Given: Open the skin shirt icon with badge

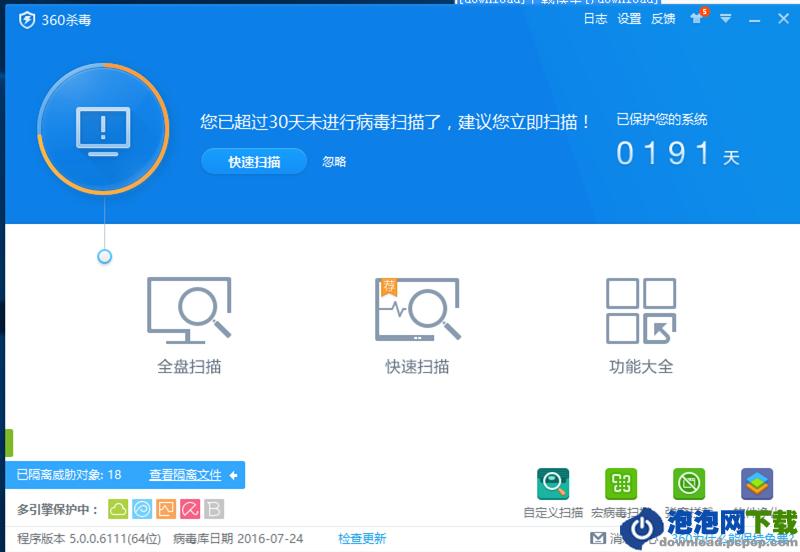Looking at the screenshot, I should 698,17.
